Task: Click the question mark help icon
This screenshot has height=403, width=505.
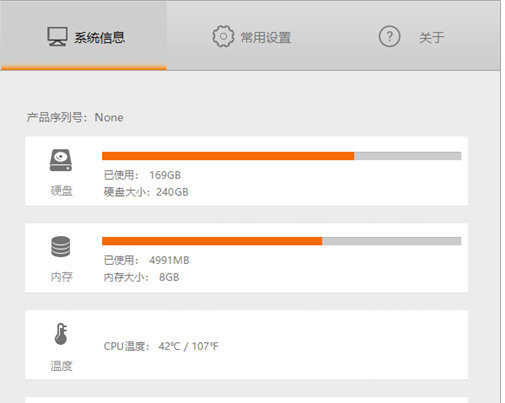Action: tap(389, 36)
